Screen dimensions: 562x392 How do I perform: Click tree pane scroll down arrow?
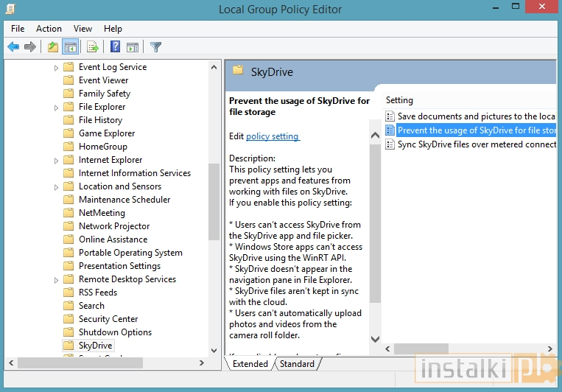pos(214,351)
